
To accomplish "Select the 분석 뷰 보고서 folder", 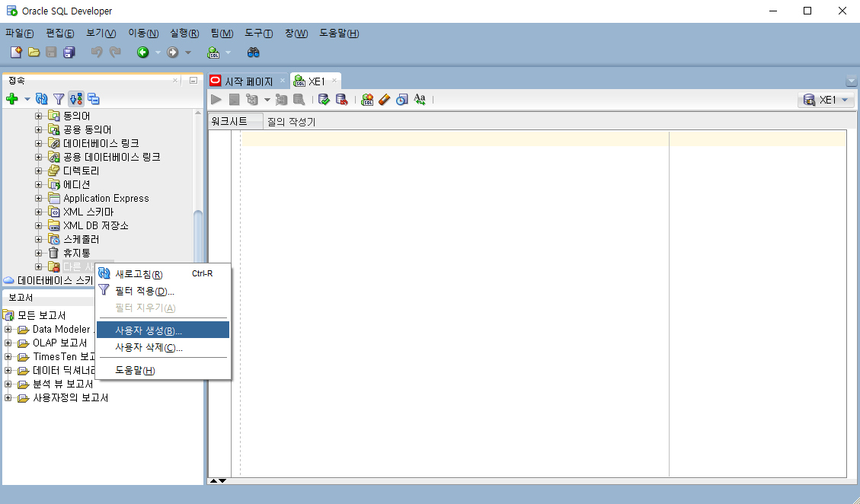I will click(x=63, y=384).
